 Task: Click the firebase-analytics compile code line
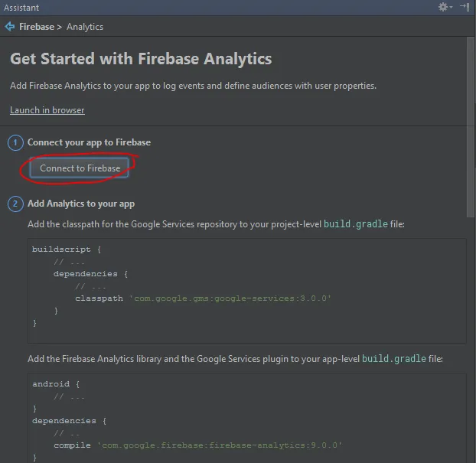coord(197,445)
